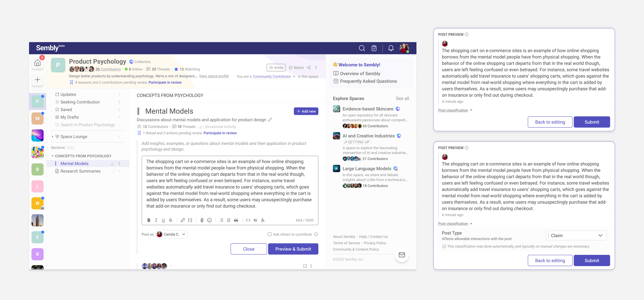The width and height of the screenshot is (644, 300).
Task: Expand the Space Lounge tree item
Action: [53, 137]
